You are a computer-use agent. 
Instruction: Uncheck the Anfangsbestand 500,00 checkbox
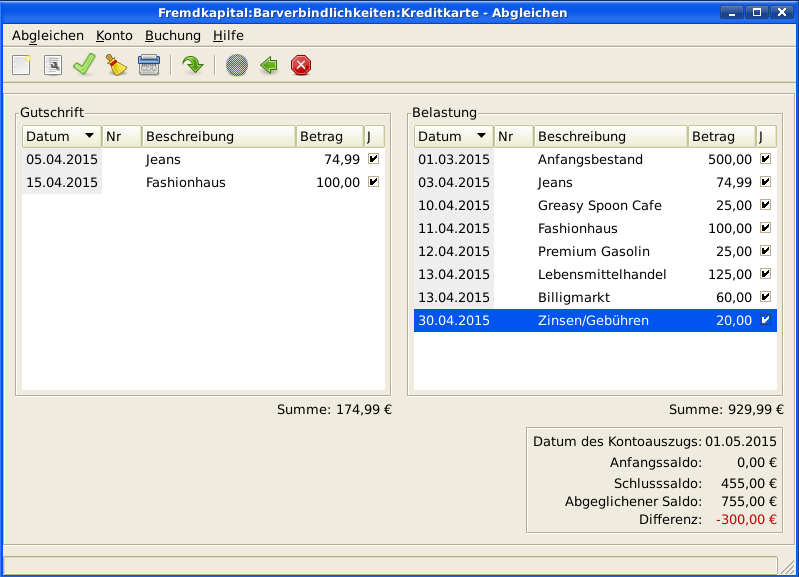[766, 159]
